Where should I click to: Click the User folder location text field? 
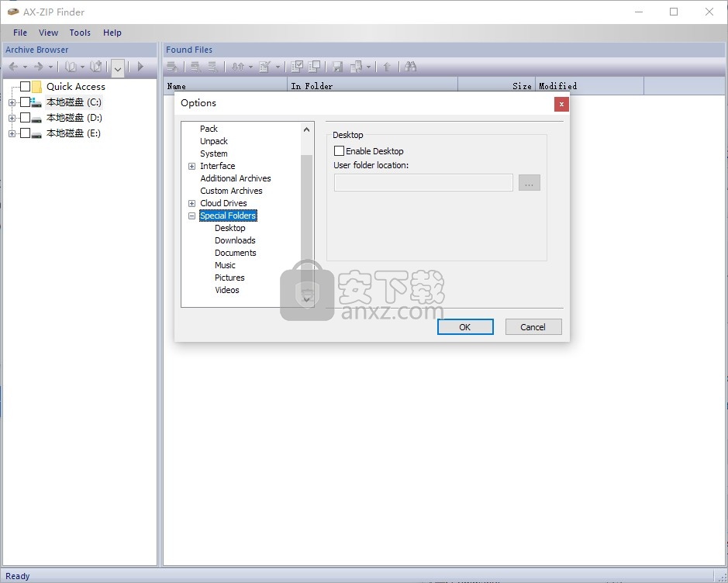pyautogui.click(x=423, y=183)
